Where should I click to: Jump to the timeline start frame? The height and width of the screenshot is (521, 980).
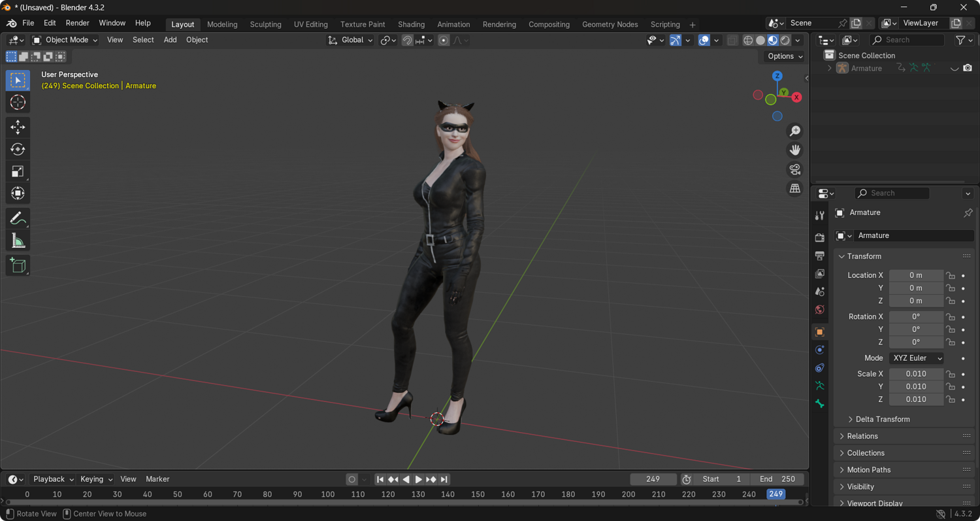[x=380, y=480]
